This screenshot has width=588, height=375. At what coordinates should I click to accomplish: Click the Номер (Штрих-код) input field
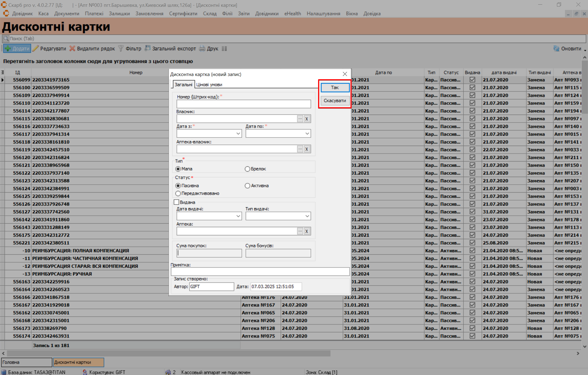243,104
